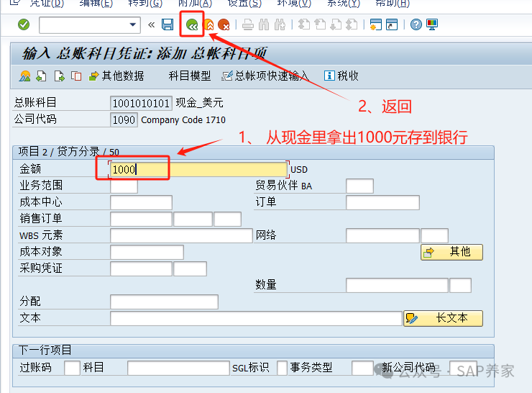The height and width of the screenshot is (393, 532).
Task: Open the 转到(G) menu
Action: (x=145, y=4)
